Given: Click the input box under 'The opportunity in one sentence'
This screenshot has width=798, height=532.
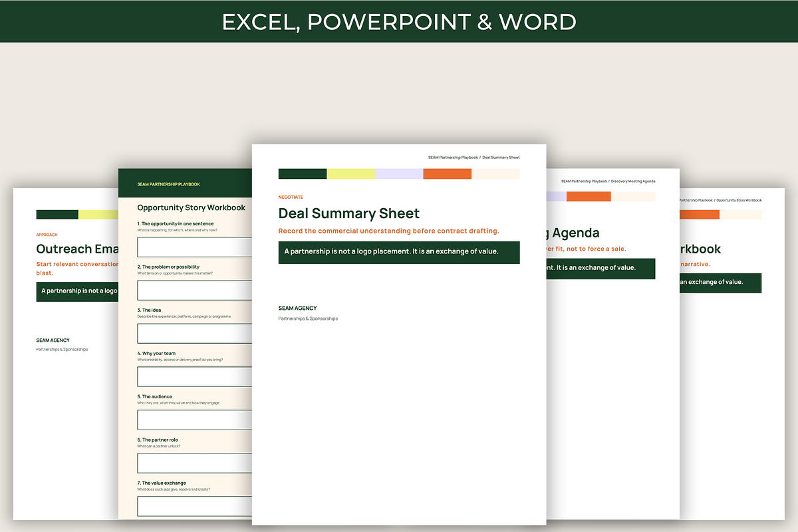Looking at the screenshot, I should (195, 247).
